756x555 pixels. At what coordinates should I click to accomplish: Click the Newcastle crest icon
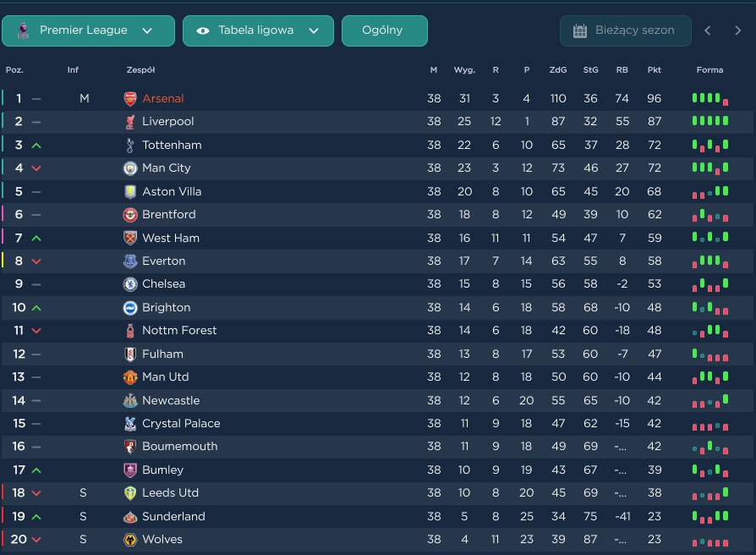[130, 401]
